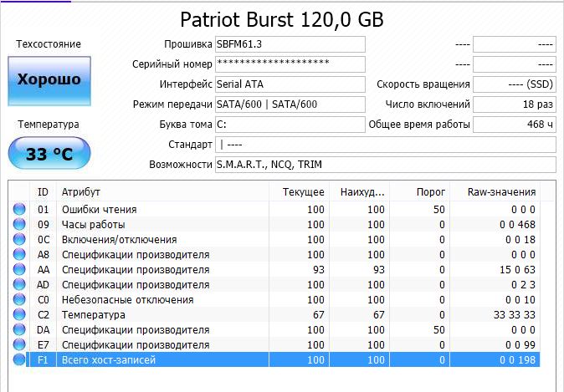The width and height of the screenshot is (564, 392).
Task: Click the status circle for Включения/отключения row
Action: click(19, 239)
